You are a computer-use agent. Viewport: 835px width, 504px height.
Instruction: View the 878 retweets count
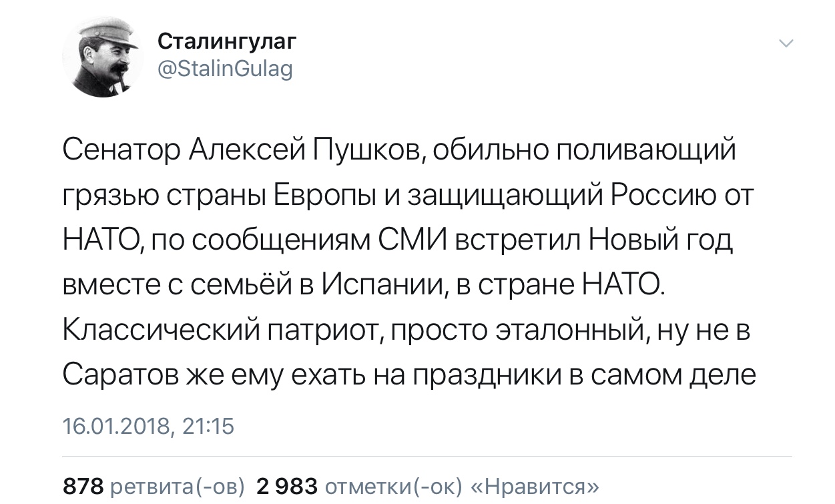[83, 486]
